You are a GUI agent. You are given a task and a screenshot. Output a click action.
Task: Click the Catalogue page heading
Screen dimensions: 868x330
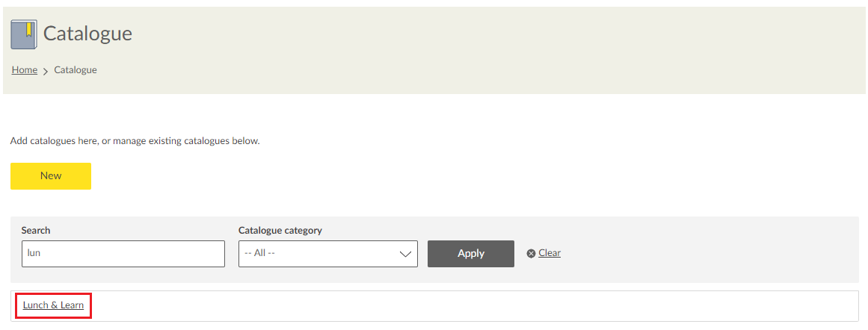(87, 34)
